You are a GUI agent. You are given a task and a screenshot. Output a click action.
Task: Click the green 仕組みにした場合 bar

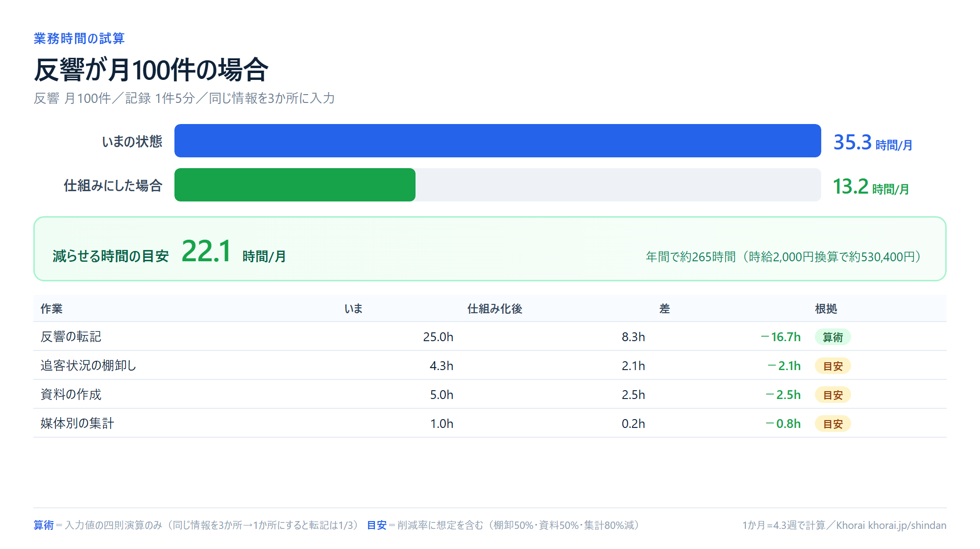[x=295, y=185]
